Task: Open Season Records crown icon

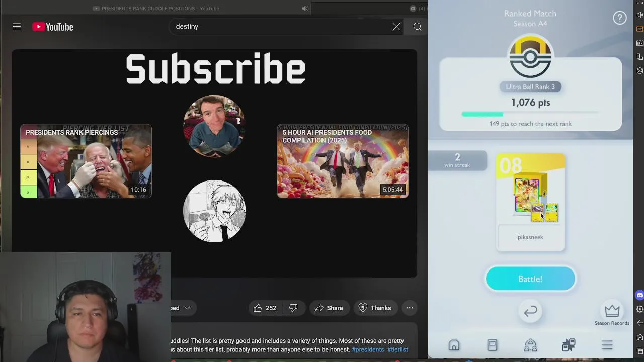Action: [612, 311]
